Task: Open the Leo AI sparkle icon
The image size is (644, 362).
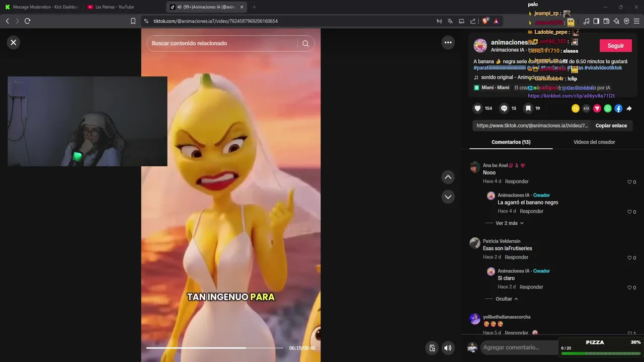Action: click(616, 21)
